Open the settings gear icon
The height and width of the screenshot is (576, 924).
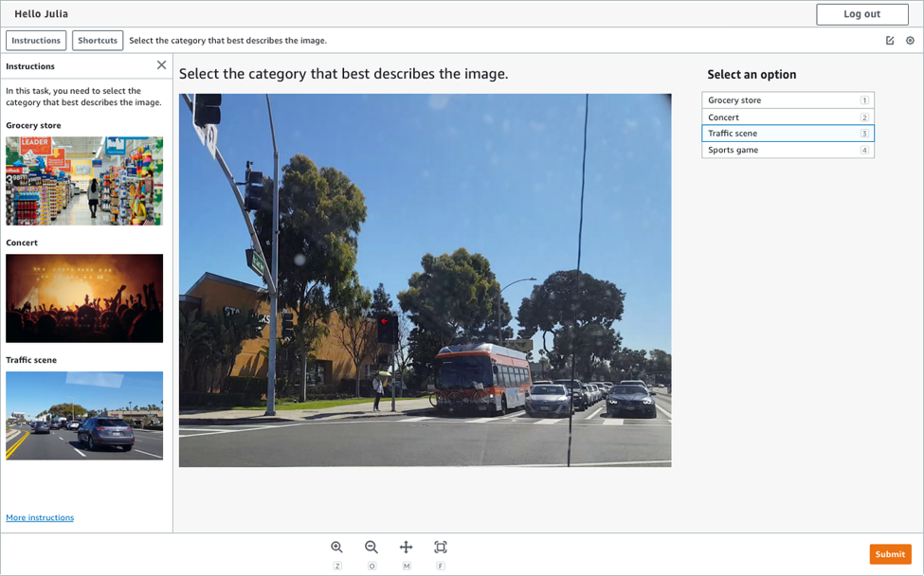tap(910, 41)
